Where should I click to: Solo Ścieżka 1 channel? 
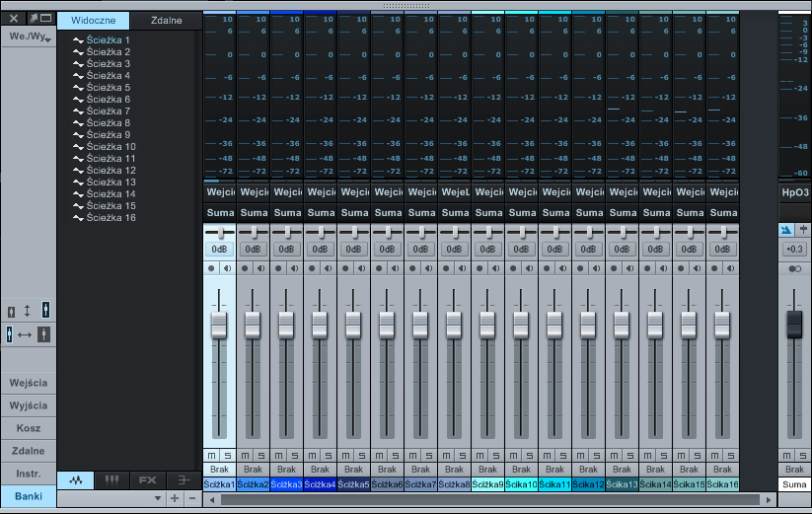(x=227, y=456)
